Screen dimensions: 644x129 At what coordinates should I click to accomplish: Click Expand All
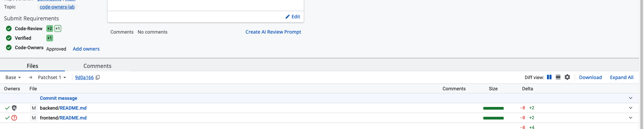[x=622, y=77]
